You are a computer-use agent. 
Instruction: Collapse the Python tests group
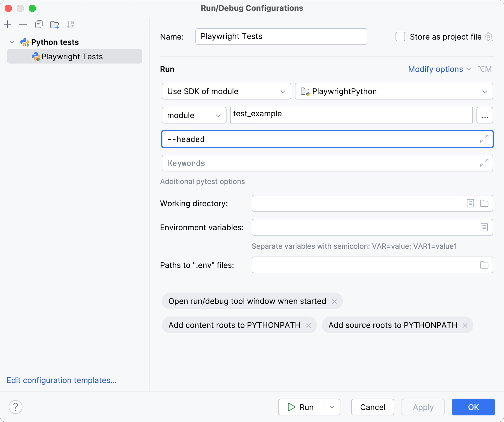tap(12, 42)
